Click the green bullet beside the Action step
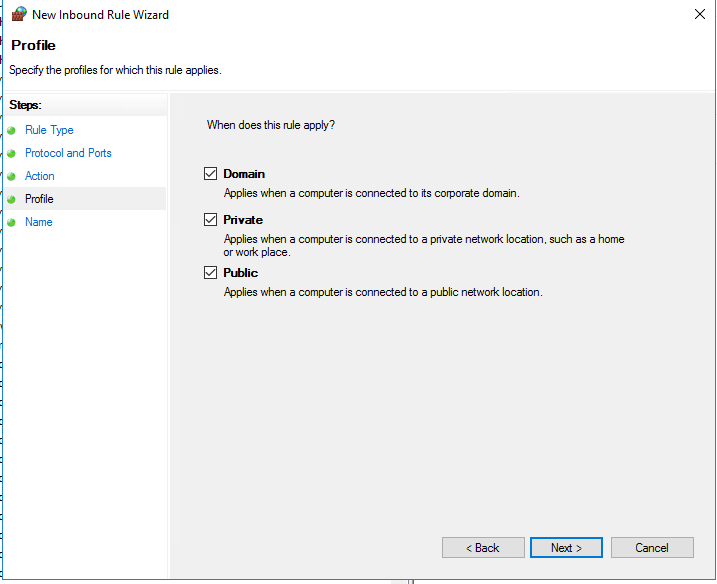Screen dimensions: 717x584 (11, 177)
